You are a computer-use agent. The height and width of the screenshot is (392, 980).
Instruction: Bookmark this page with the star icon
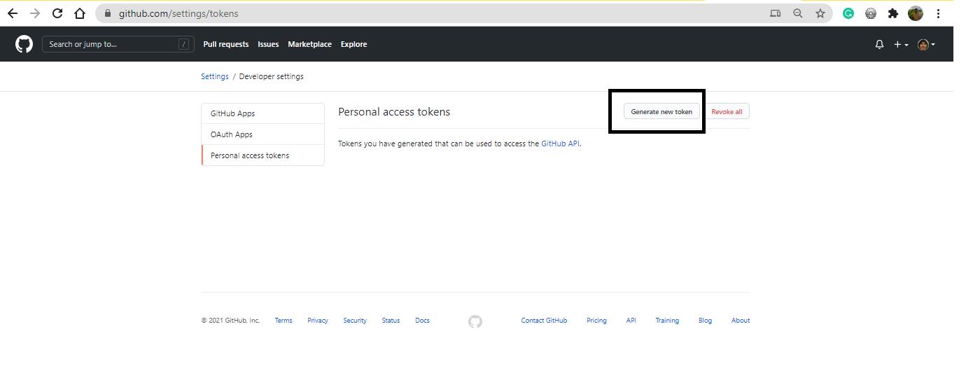point(820,13)
